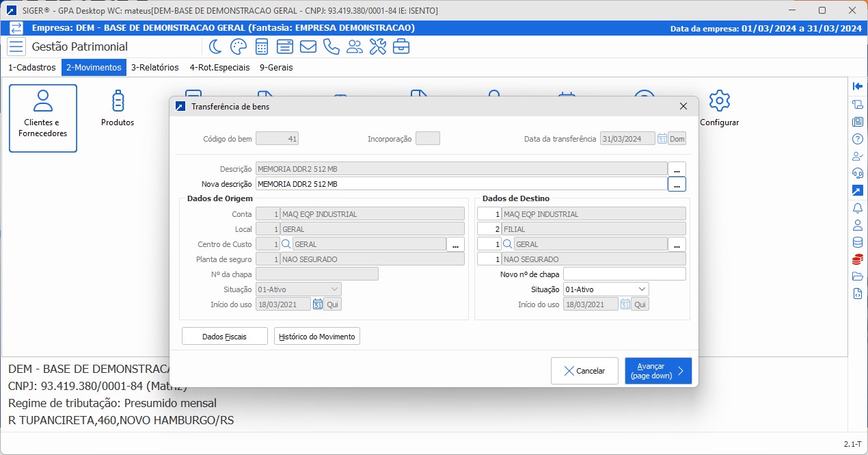Expand the destination Situação dropdown
The image size is (868, 455).
[642, 289]
